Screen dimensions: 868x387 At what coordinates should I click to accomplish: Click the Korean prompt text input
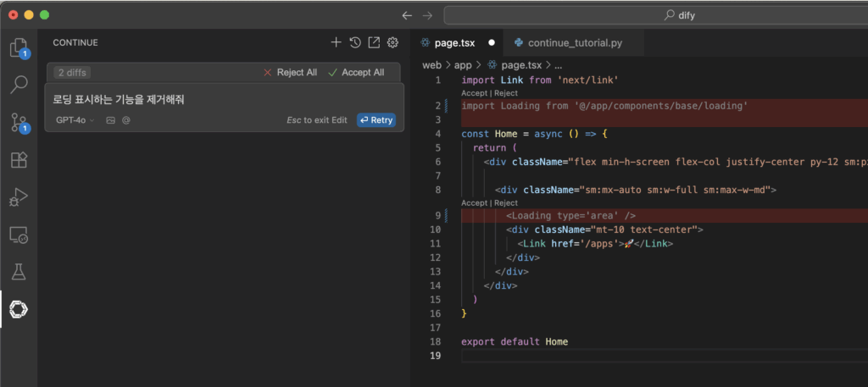[224, 100]
